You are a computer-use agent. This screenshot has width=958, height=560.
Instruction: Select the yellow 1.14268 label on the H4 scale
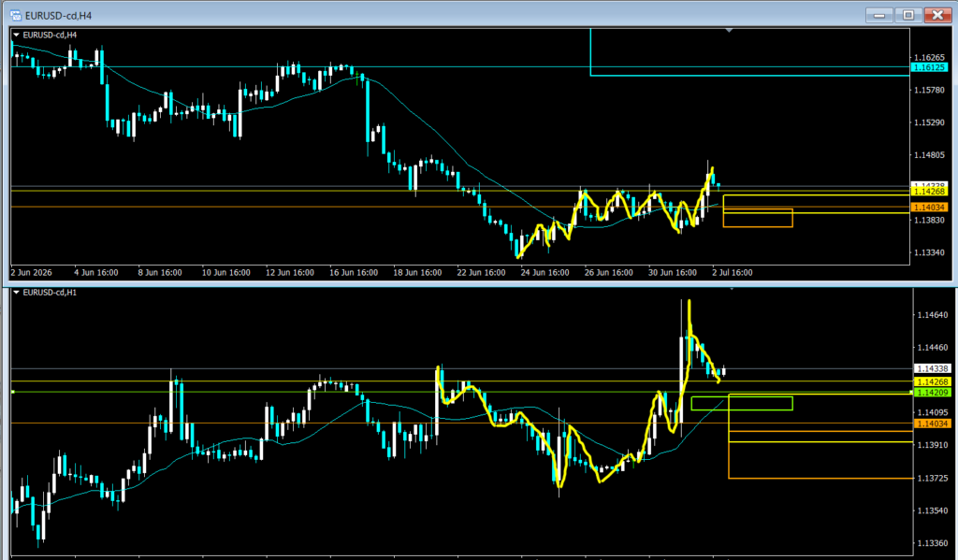click(929, 191)
